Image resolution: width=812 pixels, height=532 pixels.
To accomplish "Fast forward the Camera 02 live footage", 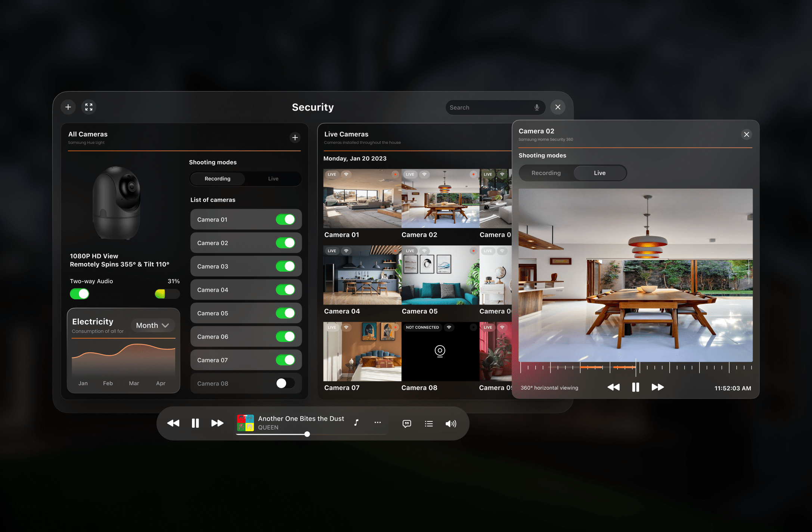I will pos(658,387).
